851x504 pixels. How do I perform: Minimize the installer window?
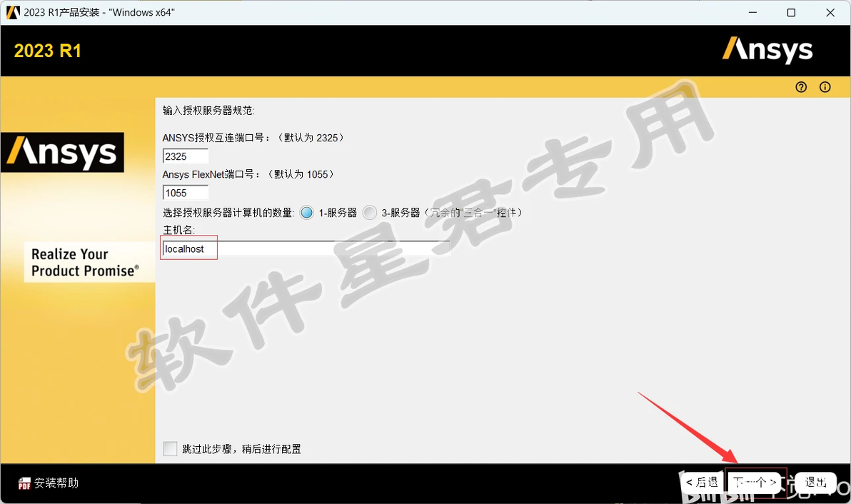click(752, 12)
